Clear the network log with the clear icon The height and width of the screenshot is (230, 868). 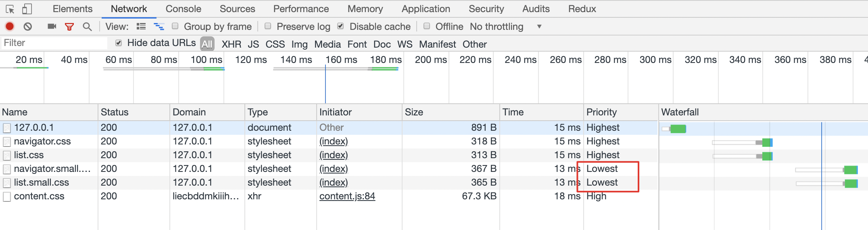(27, 27)
